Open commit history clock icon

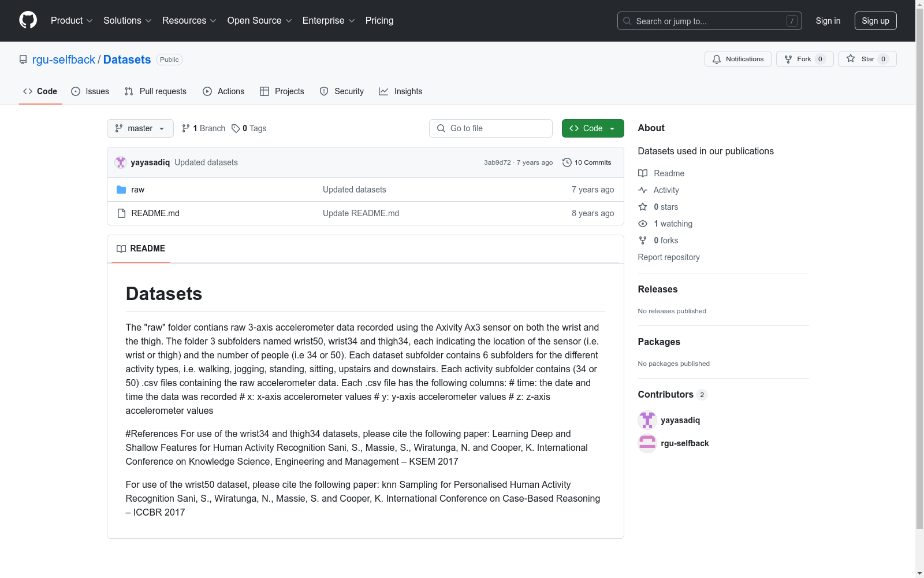(567, 162)
